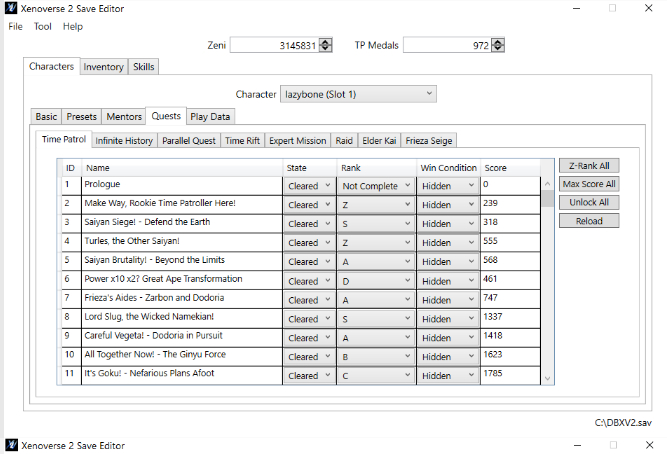
Task: Select the Quests sub-tab
Action: [166, 116]
